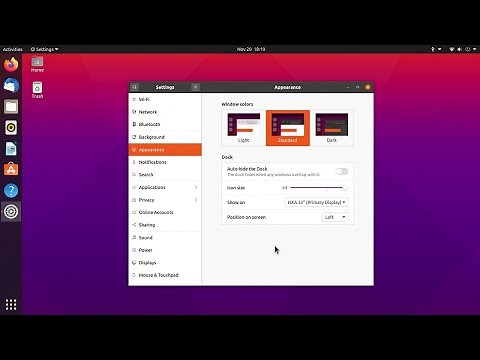Click the Show on label
480x360 pixels.
[x=236, y=202]
